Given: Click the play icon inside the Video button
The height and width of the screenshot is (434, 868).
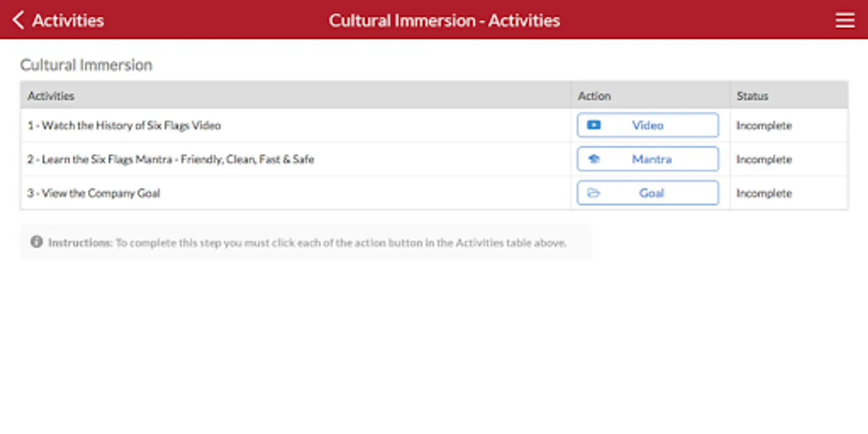Looking at the screenshot, I should pyautogui.click(x=594, y=125).
